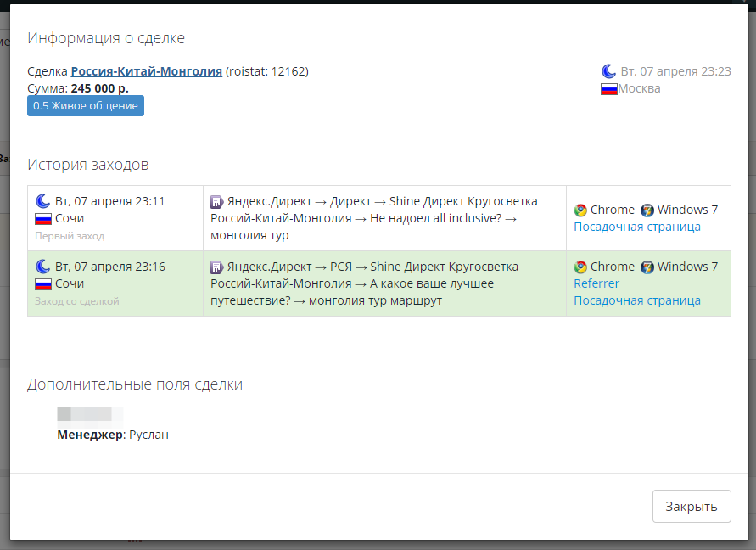Select the roistat: 12162 text
This screenshot has height=550, width=756.
tap(266, 71)
